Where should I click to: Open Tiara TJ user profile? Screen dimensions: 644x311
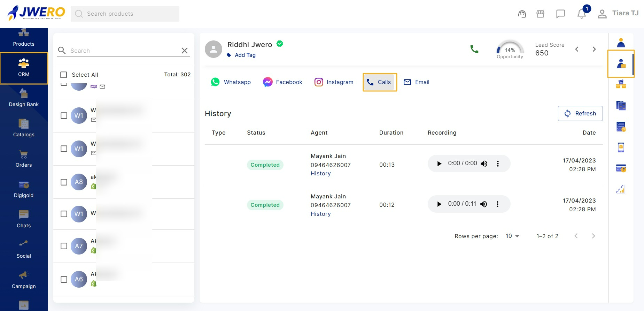(619, 14)
